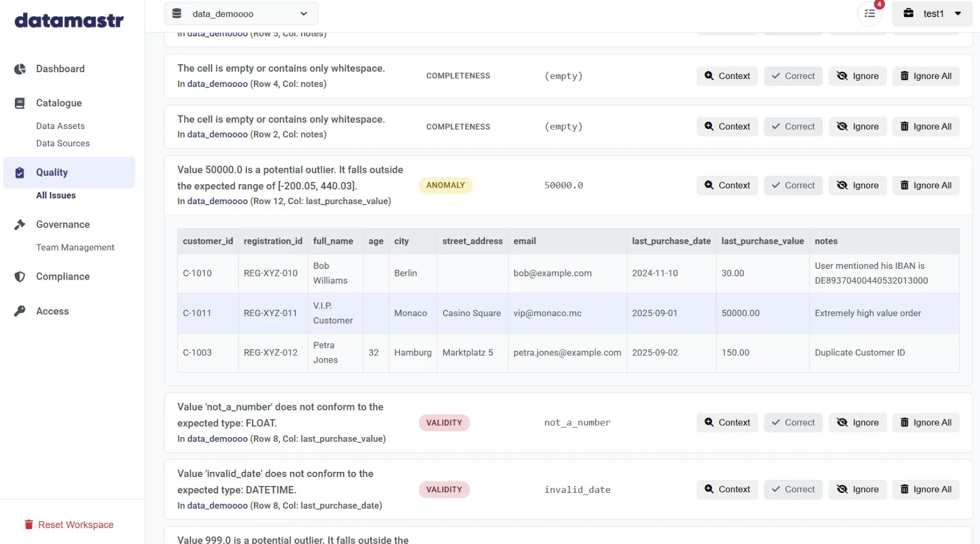Click the vip@monaco.mc email cell
Viewport: 980px width, 544px height.
click(x=567, y=313)
